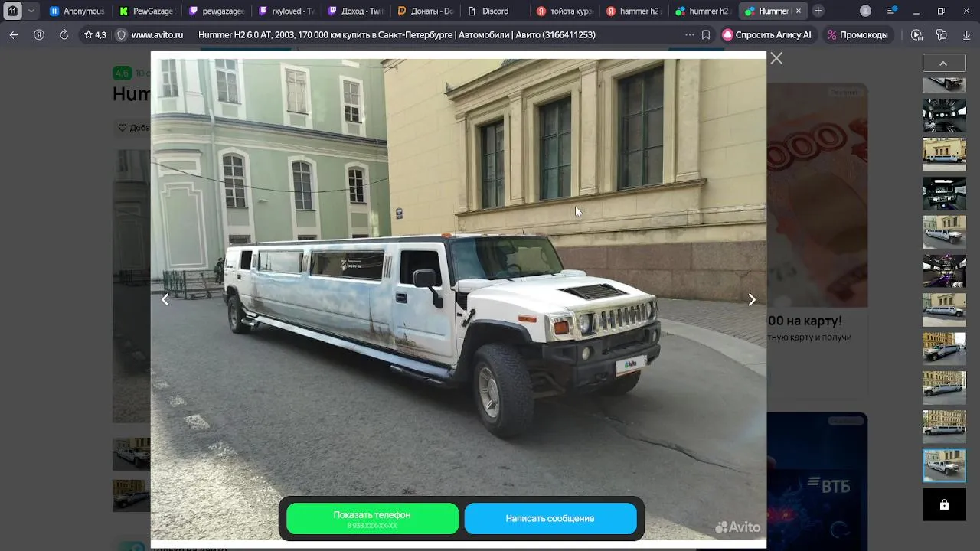Click the large Hummer limousine photo

click(458, 298)
